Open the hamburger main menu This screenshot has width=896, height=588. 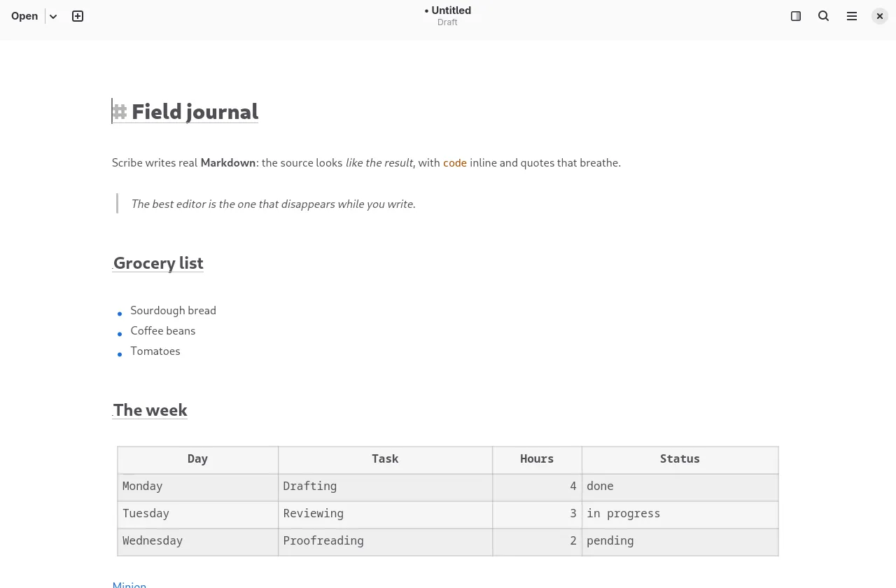(852, 16)
